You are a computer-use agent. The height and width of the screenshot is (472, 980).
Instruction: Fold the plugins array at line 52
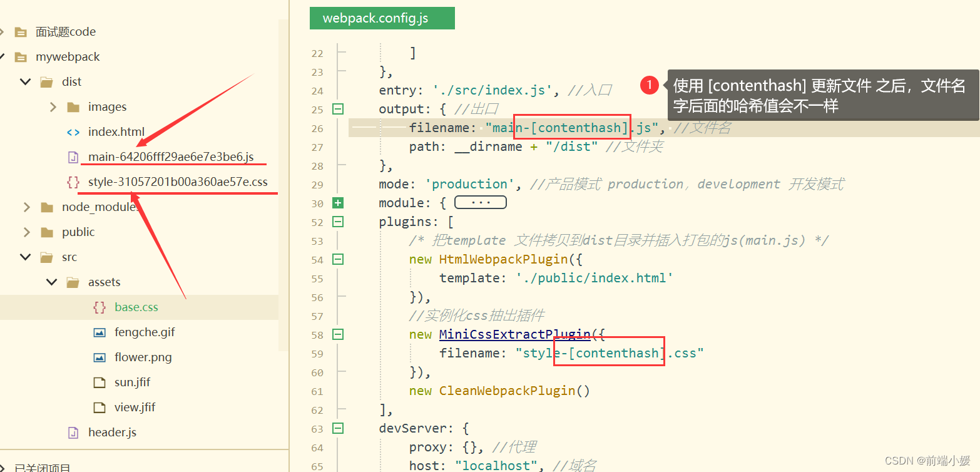pyautogui.click(x=338, y=222)
